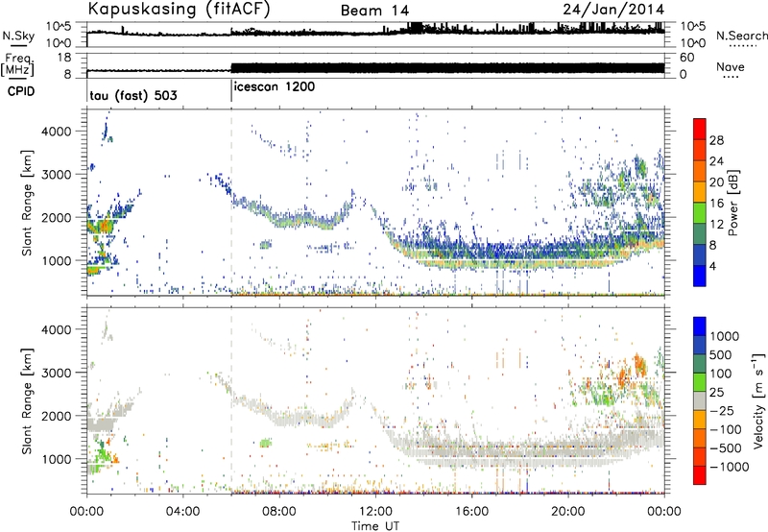Click the 'CPID' row label
Viewport: 768px width, 532px height.
point(21,91)
